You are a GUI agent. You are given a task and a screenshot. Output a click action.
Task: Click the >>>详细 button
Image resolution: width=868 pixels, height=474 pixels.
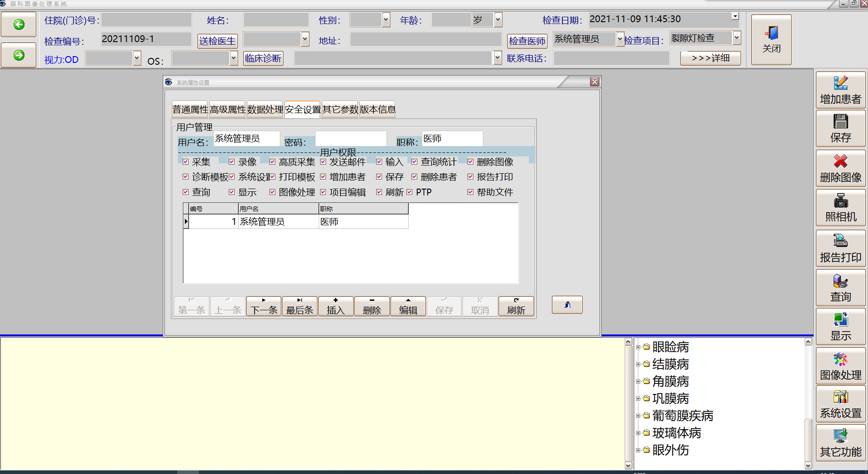coord(710,58)
